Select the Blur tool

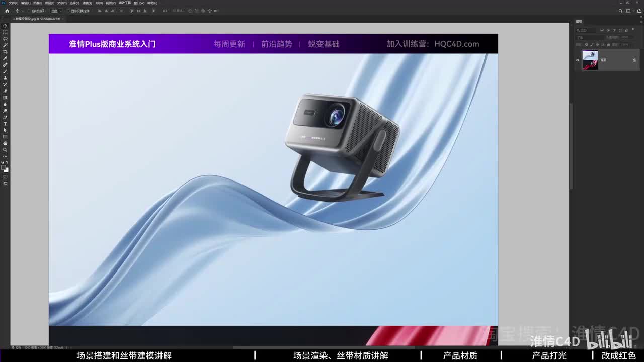coord(5,104)
